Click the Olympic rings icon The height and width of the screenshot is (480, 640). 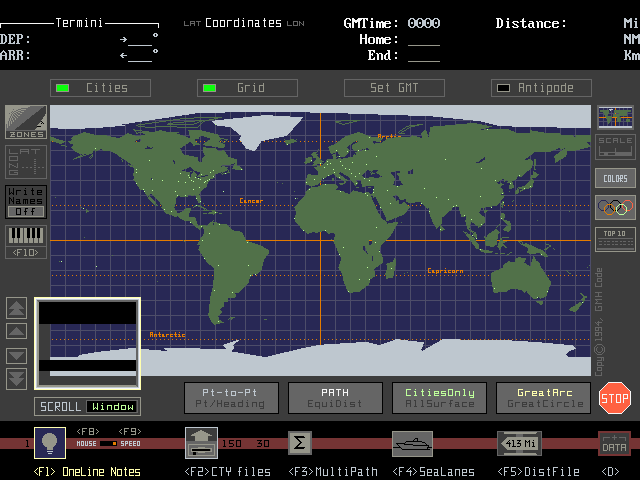[x=615, y=208]
